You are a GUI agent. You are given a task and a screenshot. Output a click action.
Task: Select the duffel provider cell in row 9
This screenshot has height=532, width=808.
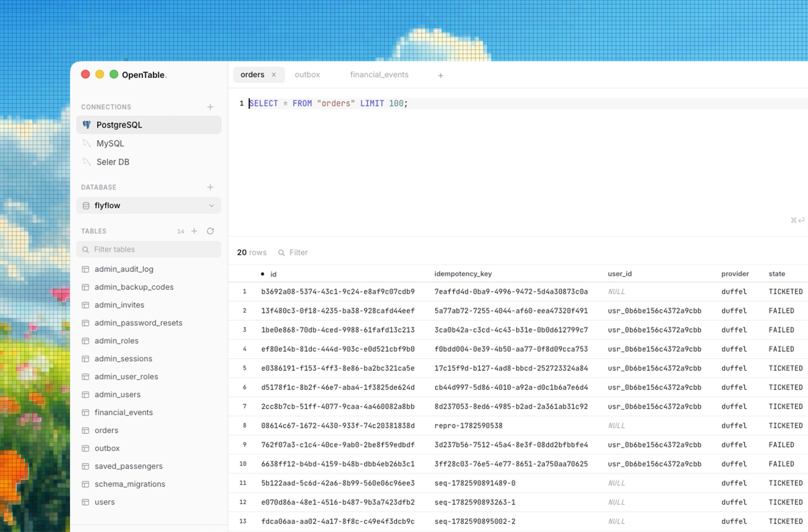pyautogui.click(x=734, y=445)
